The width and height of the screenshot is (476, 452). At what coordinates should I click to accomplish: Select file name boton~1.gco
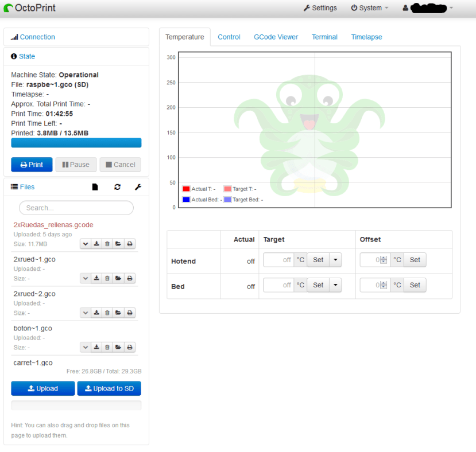[x=33, y=328]
